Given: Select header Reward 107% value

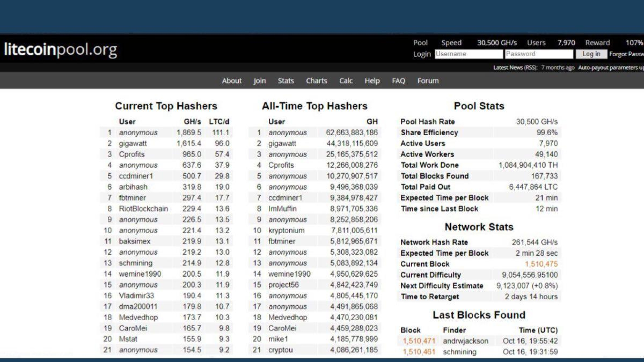Looking at the screenshot, I should tap(634, 43).
